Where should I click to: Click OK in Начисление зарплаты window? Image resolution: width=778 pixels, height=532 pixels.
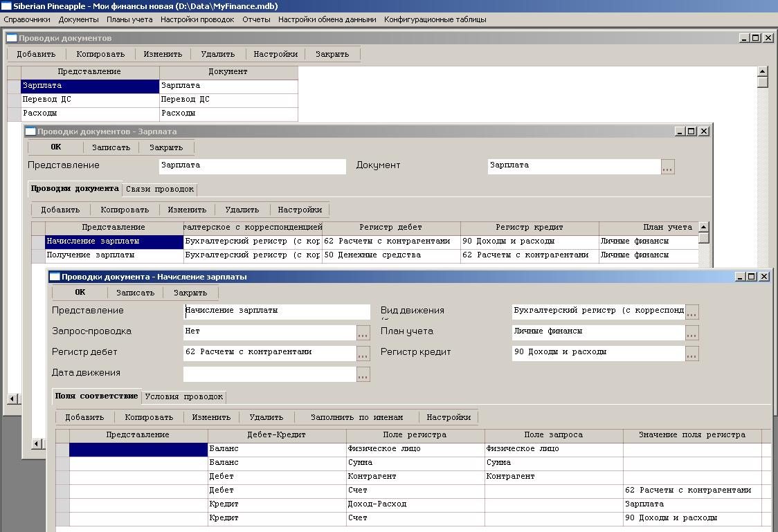click(80, 293)
